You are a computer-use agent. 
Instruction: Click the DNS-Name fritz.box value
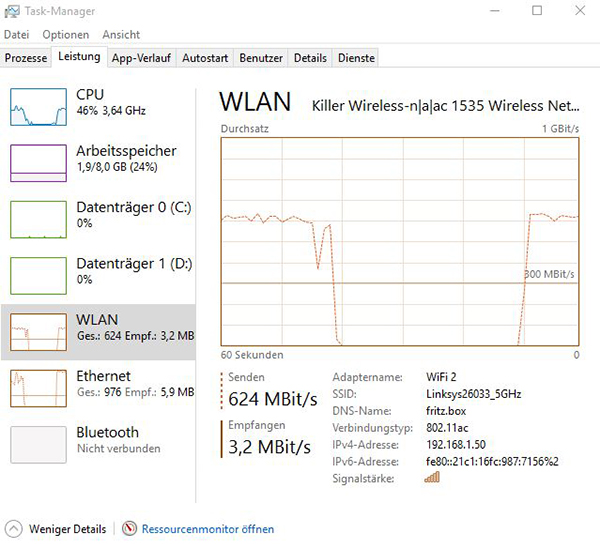pyautogui.click(x=446, y=411)
